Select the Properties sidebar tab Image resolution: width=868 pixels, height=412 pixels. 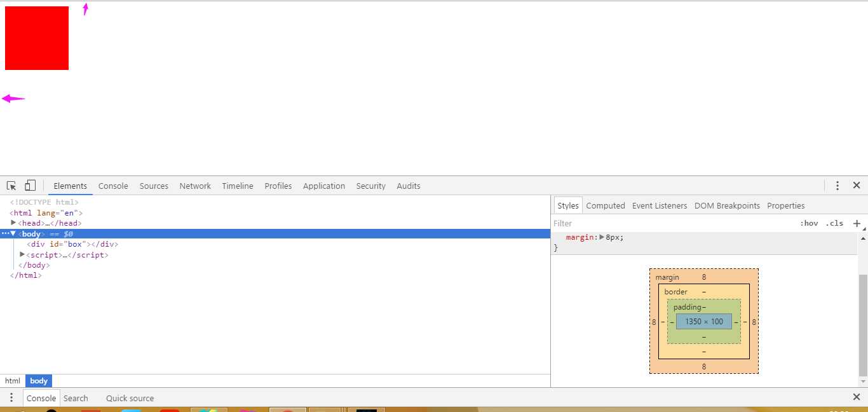point(786,205)
